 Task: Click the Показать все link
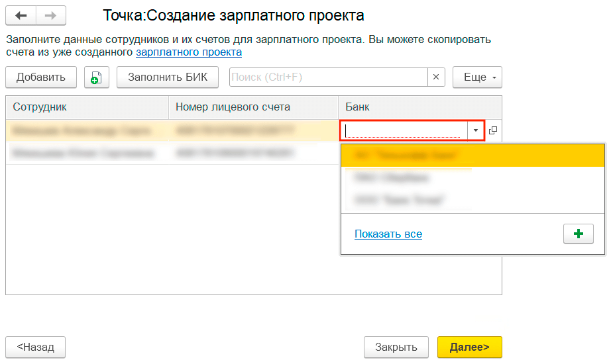click(388, 234)
